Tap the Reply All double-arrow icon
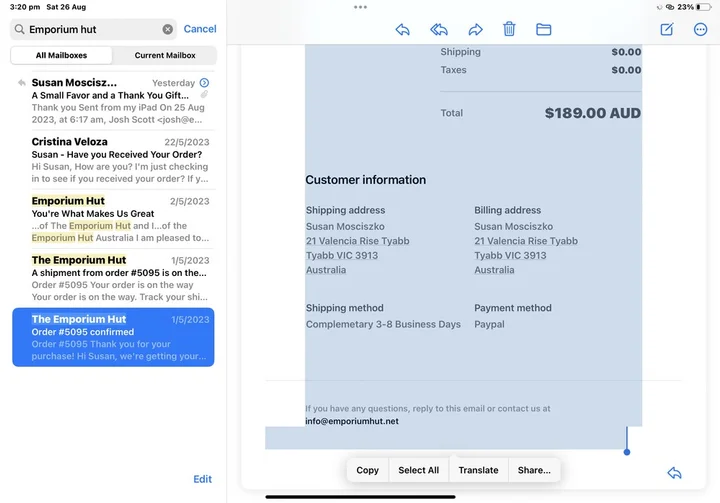This screenshot has height=503, width=720. [x=439, y=30]
